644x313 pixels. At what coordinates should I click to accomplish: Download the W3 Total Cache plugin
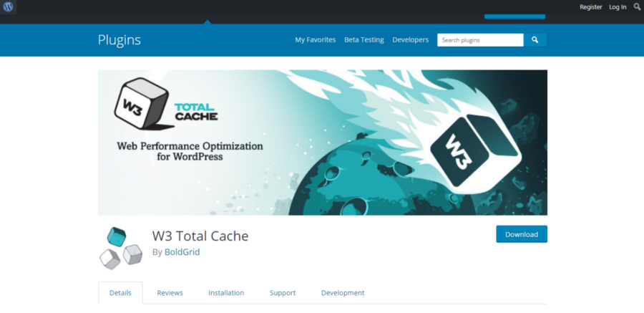(x=522, y=234)
